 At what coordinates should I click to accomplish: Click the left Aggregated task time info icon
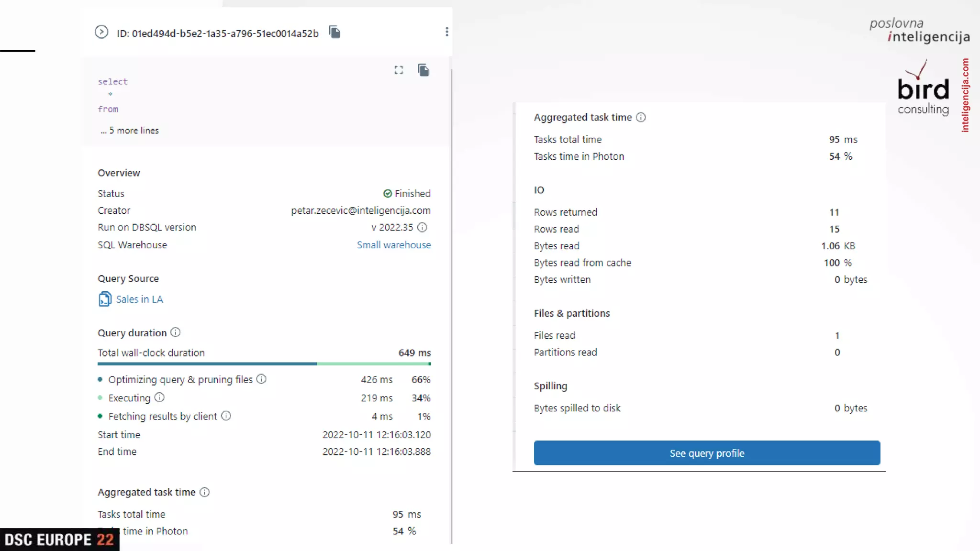(x=204, y=492)
